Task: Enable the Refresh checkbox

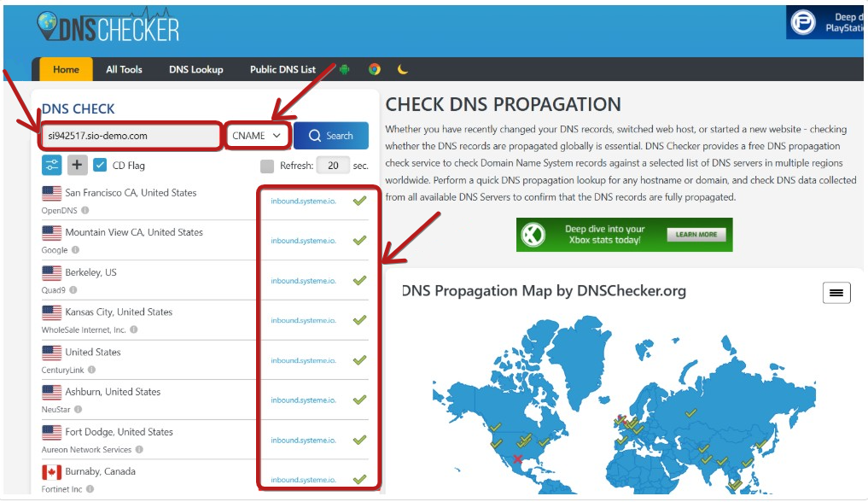Action: [267, 166]
